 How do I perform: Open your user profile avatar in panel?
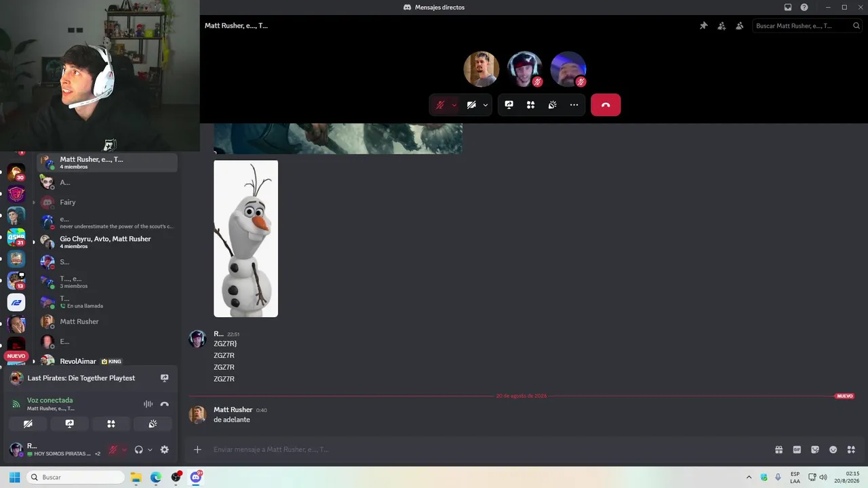point(16,449)
